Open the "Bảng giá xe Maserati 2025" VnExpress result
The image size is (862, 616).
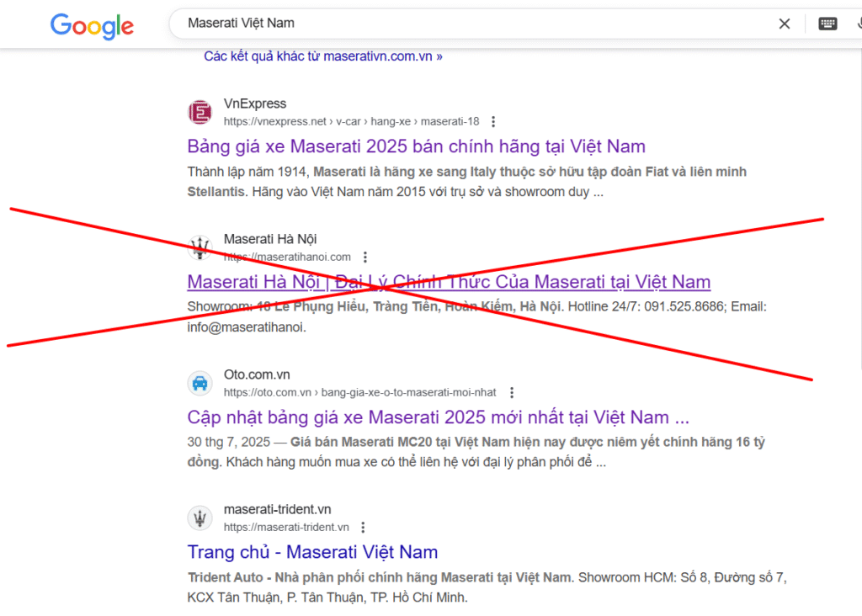(x=416, y=146)
